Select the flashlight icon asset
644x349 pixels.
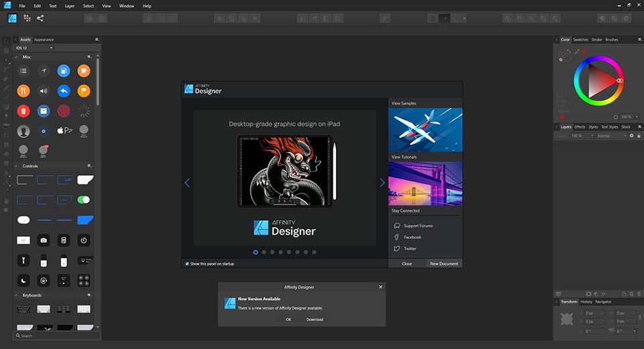tap(23, 260)
